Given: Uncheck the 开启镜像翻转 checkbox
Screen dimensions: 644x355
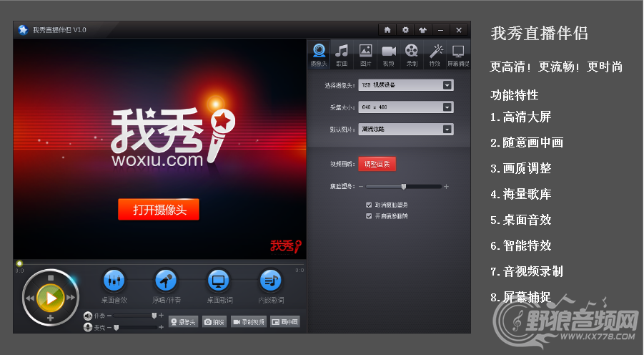Looking at the screenshot, I should click(369, 216).
